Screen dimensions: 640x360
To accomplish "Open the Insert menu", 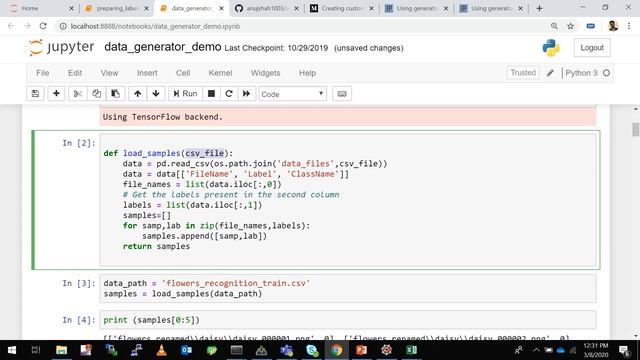I will click(x=147, y=73).
